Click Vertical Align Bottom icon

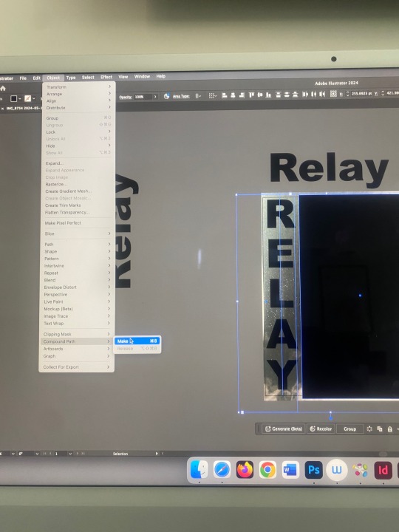(x=268, y=95)
